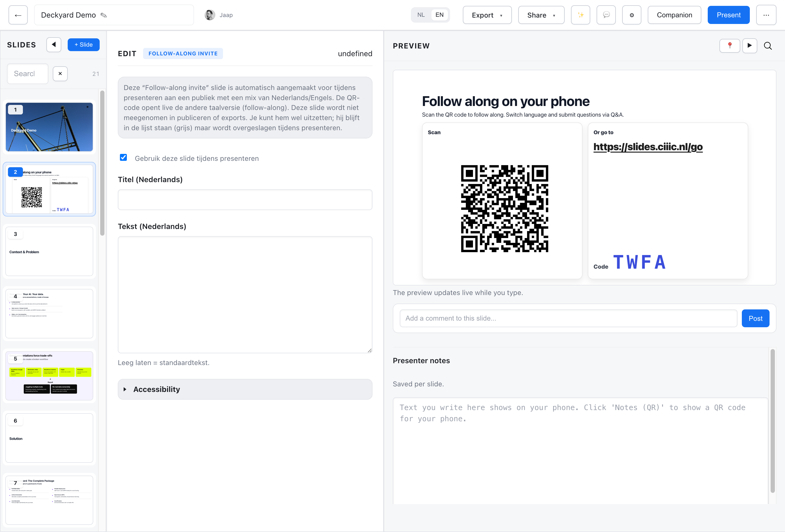Screen dimensions: 785x532
Task: Select slide 5 trade-offs thumbnail
Action: pos(49,376)
